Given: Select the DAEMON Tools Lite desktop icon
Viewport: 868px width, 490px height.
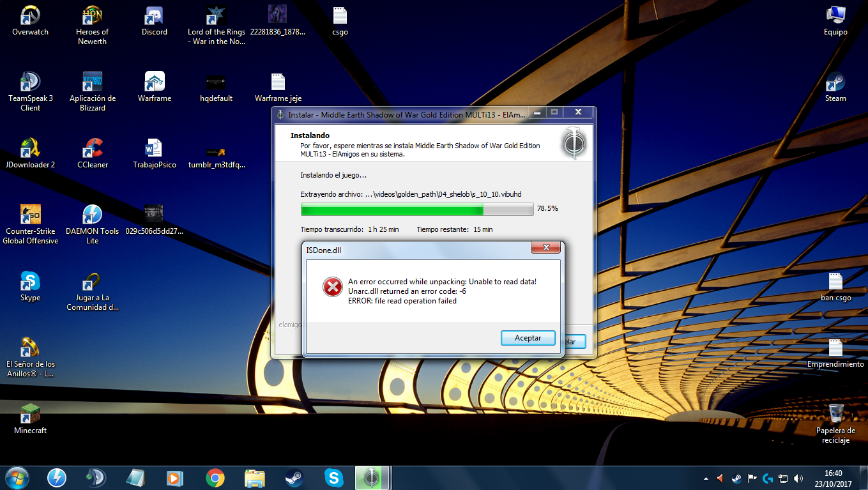Looking at the screenshot, I should [93, 225].
